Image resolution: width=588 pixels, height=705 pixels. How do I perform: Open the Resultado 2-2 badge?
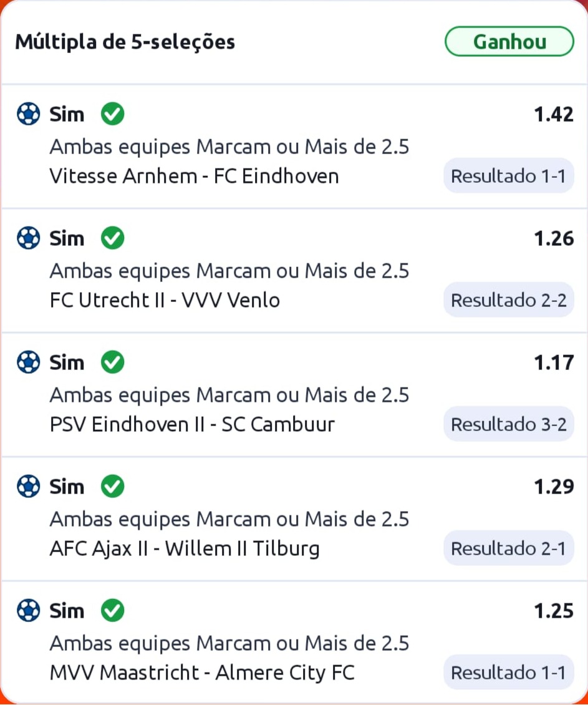[x=508, y=300]
